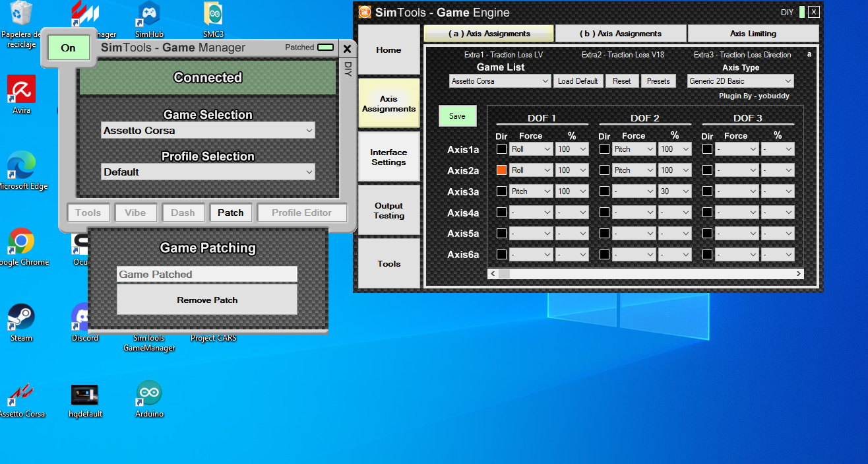Open Axis1a DOF 1 percent dropdown

tap(572, 149)
